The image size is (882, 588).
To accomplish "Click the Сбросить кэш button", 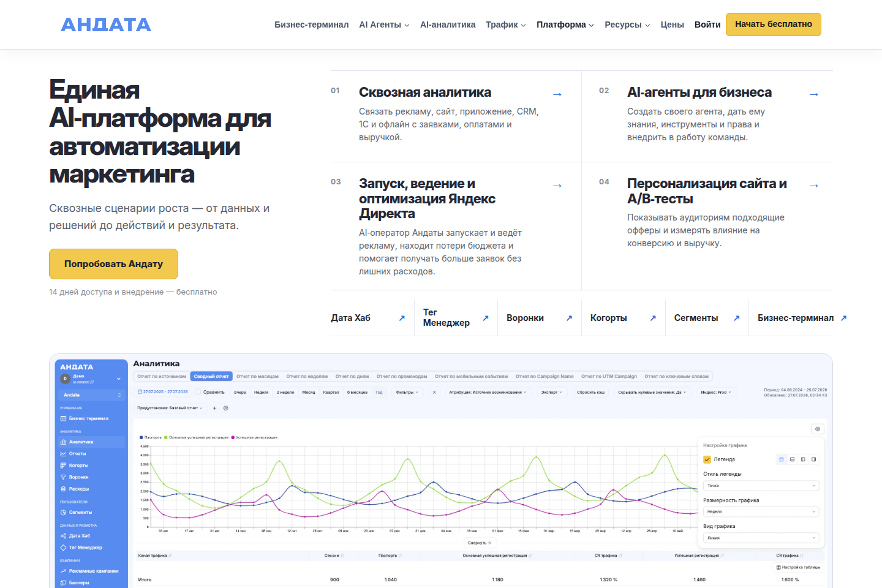I will (x=590, y=392).
